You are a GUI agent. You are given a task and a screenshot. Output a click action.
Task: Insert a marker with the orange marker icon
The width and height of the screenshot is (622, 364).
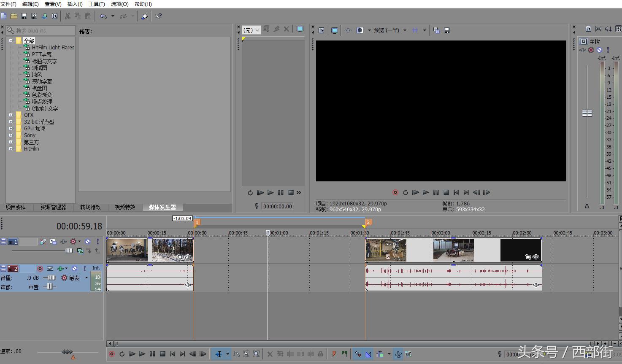pos(334,354)
